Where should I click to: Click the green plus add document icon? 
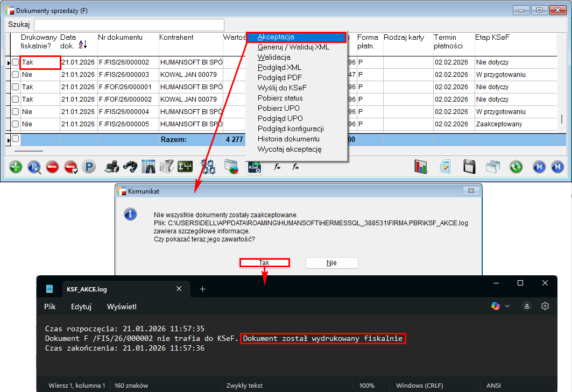click(16, 167)
